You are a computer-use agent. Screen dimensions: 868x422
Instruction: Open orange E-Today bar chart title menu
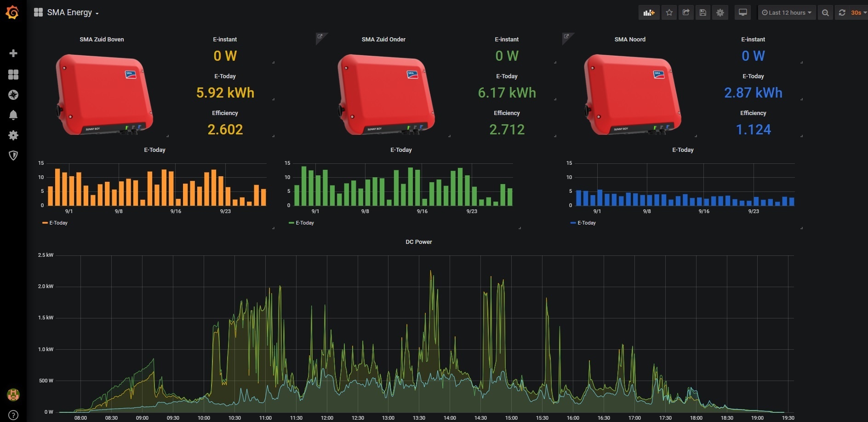(154, 150)
